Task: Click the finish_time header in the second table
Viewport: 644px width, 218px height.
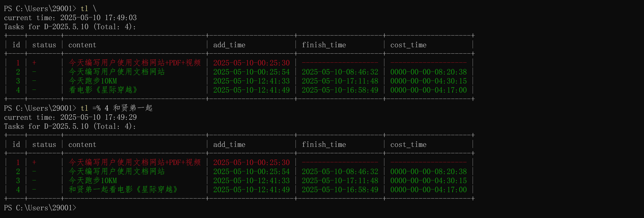Action: 324,145
